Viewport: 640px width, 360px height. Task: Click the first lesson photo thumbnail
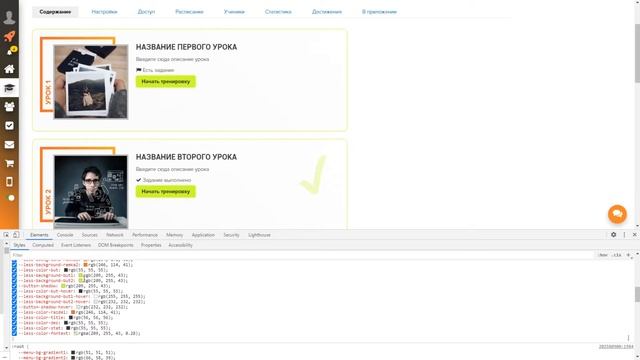(x=91, y=82)
